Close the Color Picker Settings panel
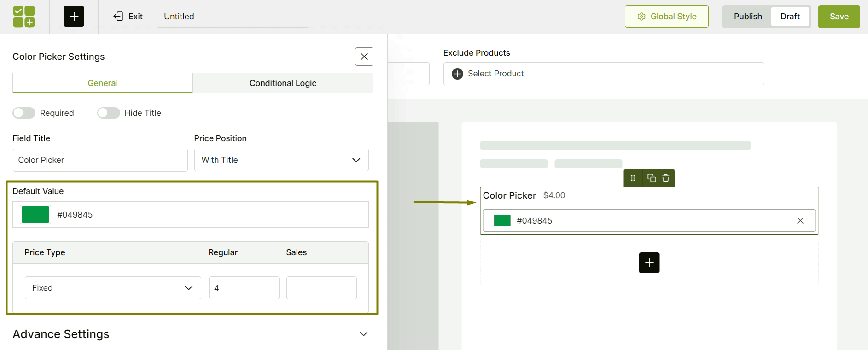 coord(364,57)
